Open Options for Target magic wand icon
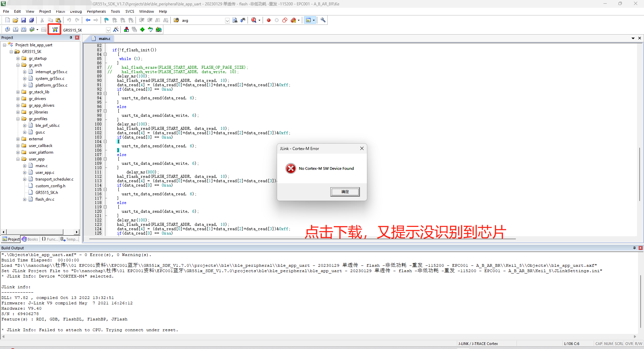Screen dimensions: 644x349 (x=116, y=30)
